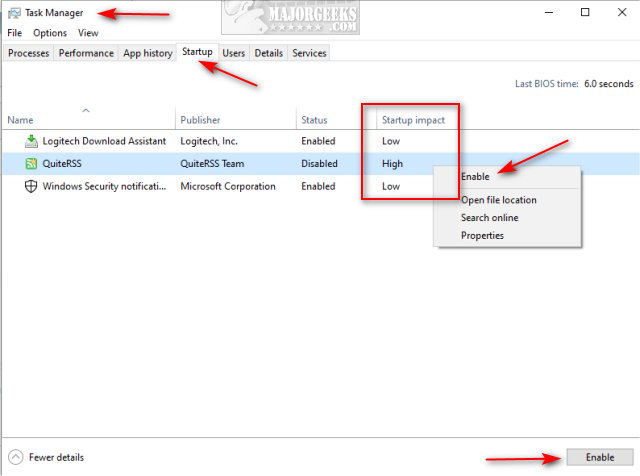Click the Microsoft Corporation publisher cell
Viewport: 640px width, 476px height.
228,187
